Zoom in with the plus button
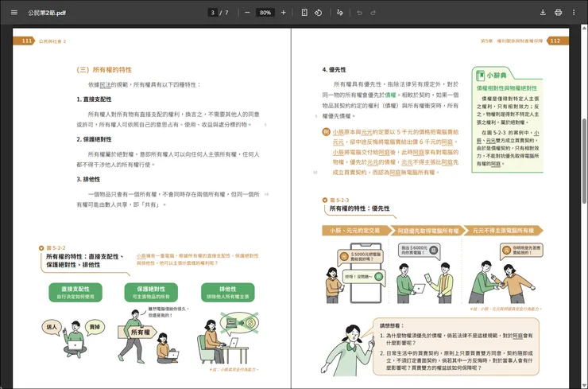 [x=283, y=13]
